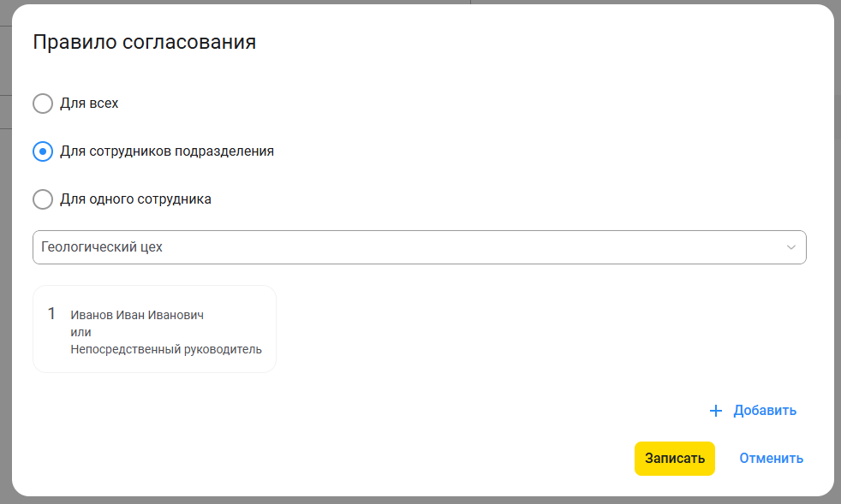This screenshot has height=504, width=841.
Task: Click the word "или" in the approver card
Action: (81, 332)
